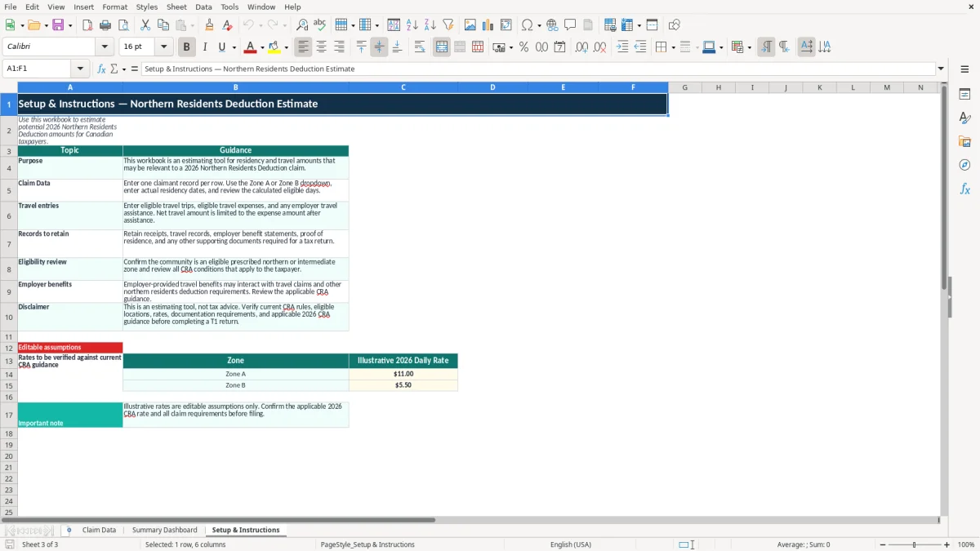Toggle Underline formatting
The width and height of the screenshot is (980, 551).
click(222, 47)
